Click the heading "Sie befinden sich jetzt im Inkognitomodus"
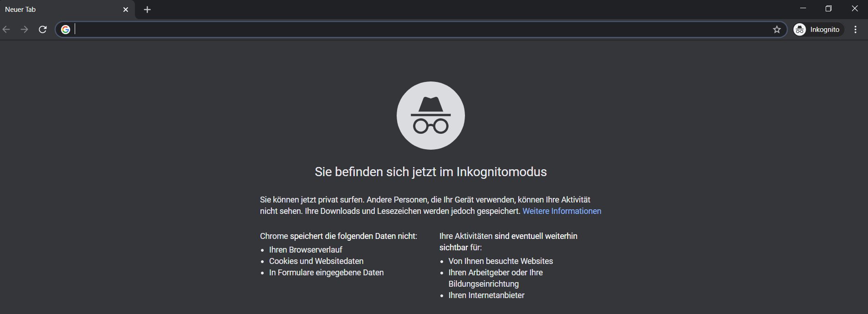 pos(431,172)
